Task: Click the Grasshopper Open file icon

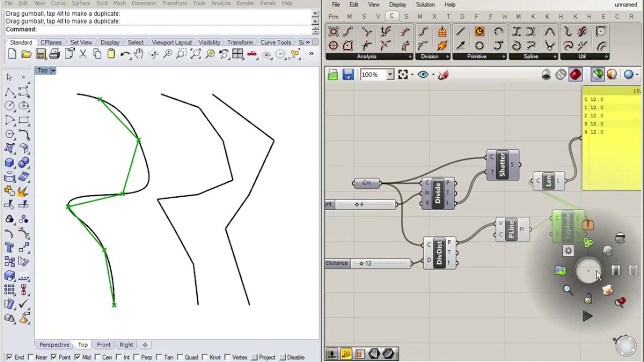Action: [333, 75]
